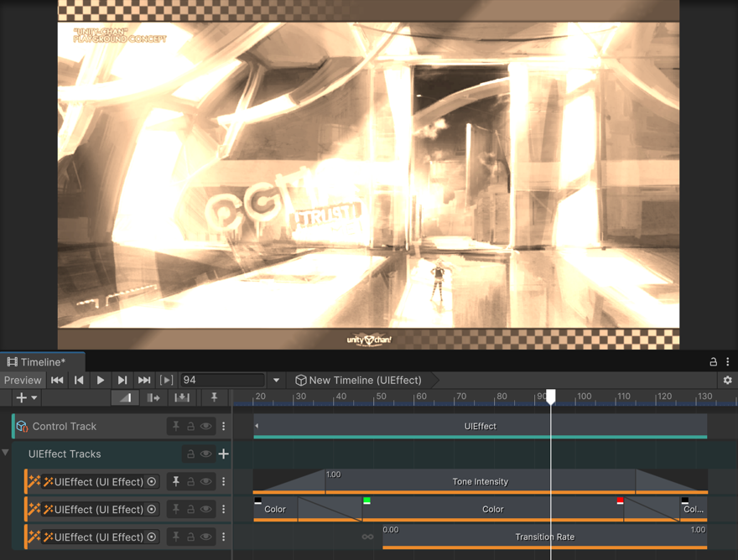Open the Tone Intensity track binding picker
This screenshot has height=560, width=738.
click(x=152, y=481)
